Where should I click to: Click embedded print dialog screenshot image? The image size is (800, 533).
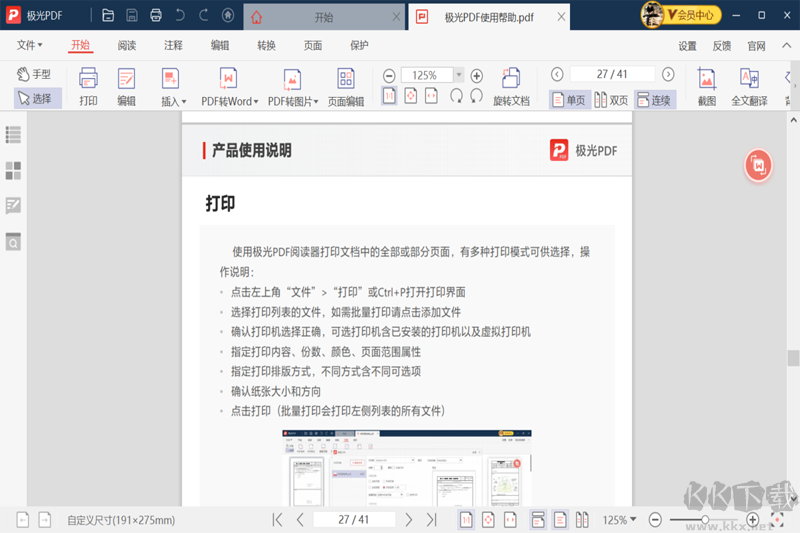407,468
